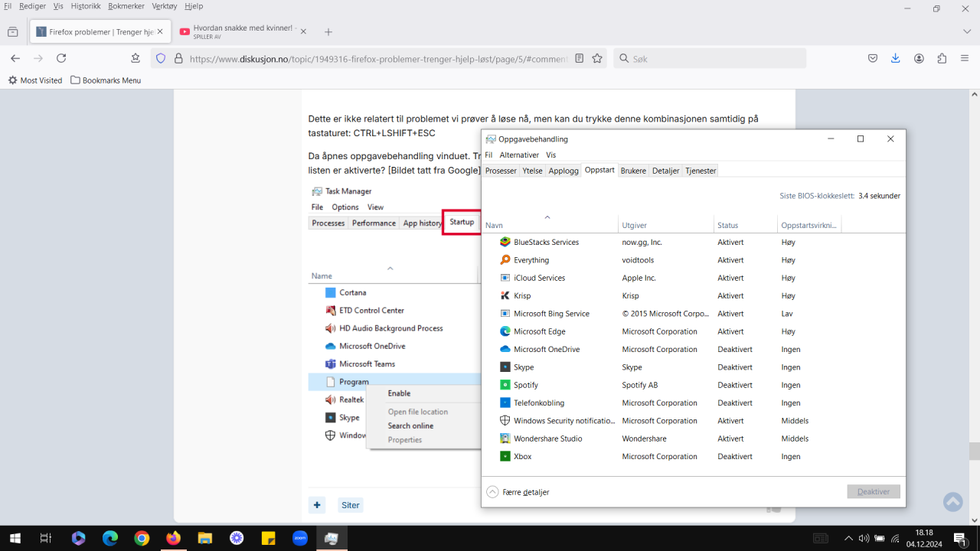The width and height of the screenshot is (980, 551).
Task: Open the Firefox extensions puzzle icon
Action: 942,58
